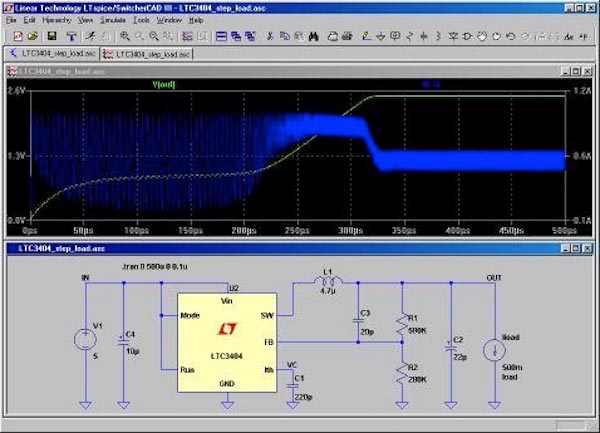This screenshot has height=433, width=600.
Task: Place an Inductor from toolbar
Action: [x=438, y=36]
